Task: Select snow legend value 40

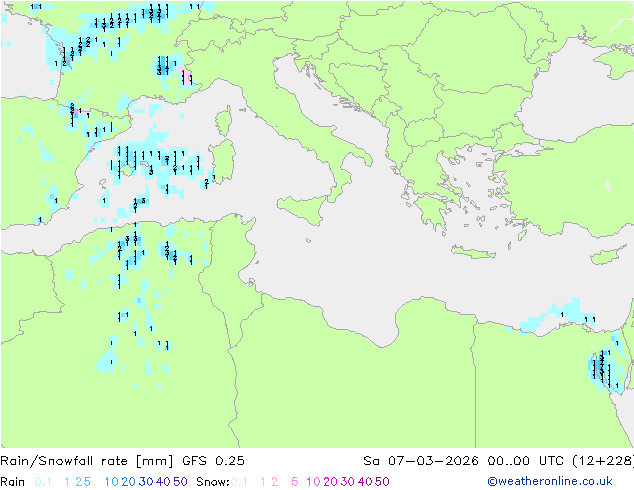Action: point(365,482)
